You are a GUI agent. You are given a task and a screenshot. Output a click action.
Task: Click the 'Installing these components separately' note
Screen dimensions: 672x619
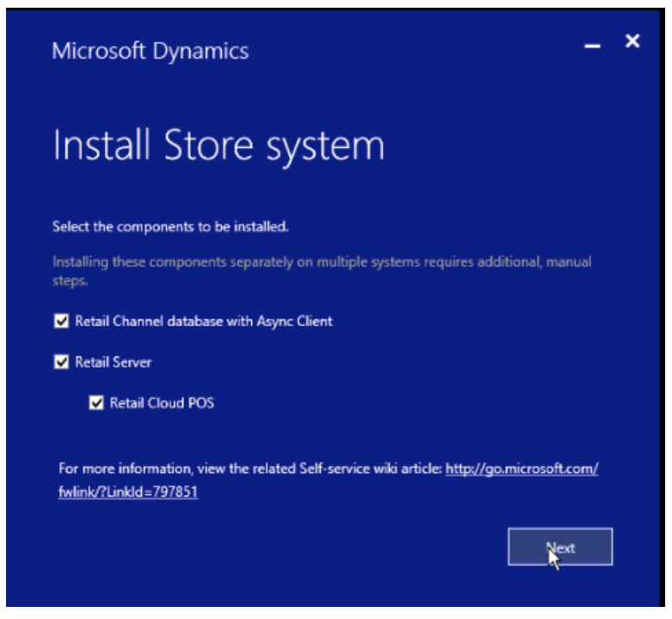(x=322, y=270)
